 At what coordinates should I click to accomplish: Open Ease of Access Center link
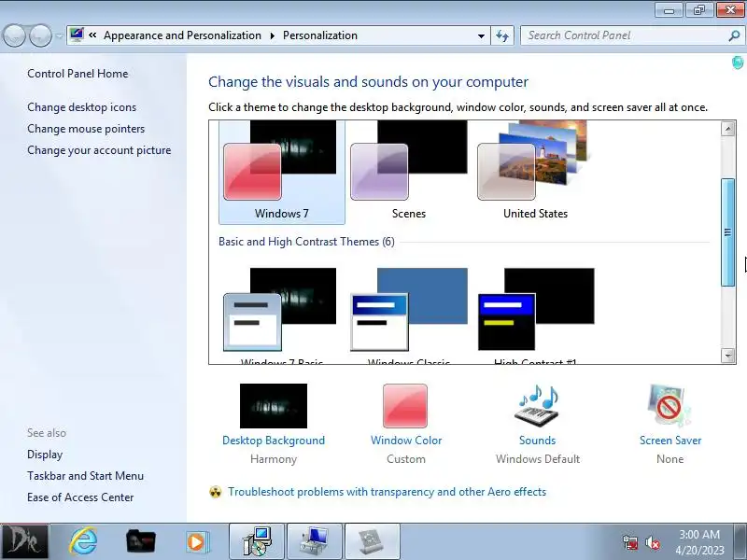pyautogui.click(x=80, y=497)
